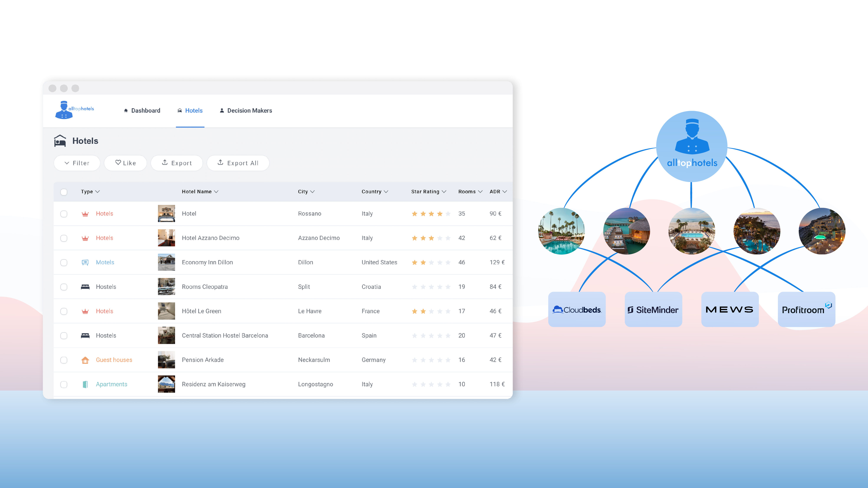Viewport: 868px width, 488px height.
Task: Expand the Filter dropdown
Action: pos(77,163)
